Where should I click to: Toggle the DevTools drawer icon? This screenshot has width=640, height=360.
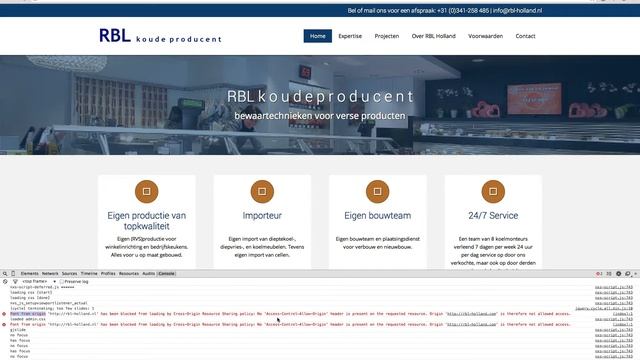(x=609, y=274)
